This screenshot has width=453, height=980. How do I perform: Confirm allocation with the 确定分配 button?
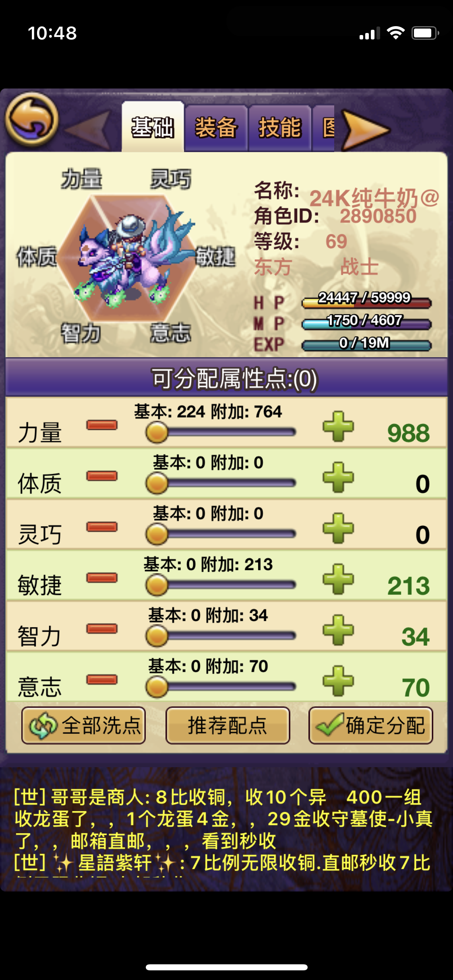pyautogui.click(x=371, y=725)
